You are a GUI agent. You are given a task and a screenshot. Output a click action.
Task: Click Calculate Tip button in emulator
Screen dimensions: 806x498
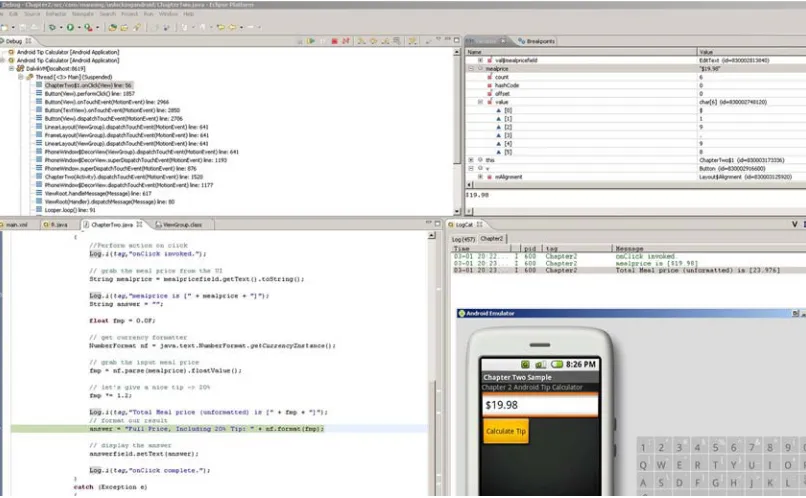pos(506,431)
